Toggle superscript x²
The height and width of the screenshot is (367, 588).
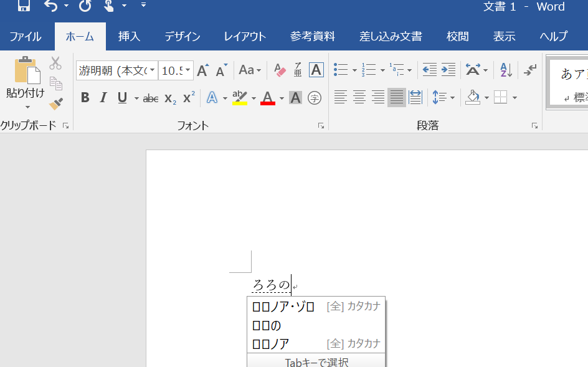[x=189, y=98]
